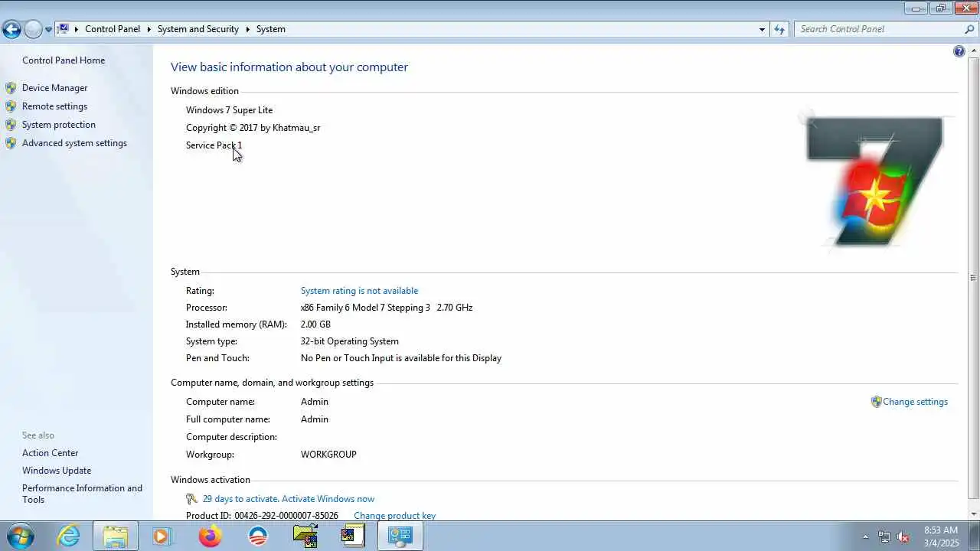Launch Internet Explorer from taskbar
980x551 pixels.
point(68,536)
